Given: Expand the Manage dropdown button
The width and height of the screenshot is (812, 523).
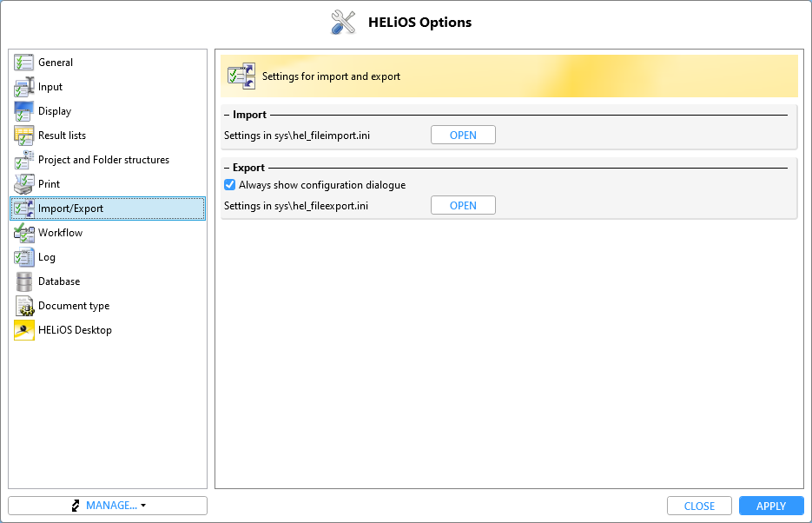Looking at the screenshot, I should point(108,506).
